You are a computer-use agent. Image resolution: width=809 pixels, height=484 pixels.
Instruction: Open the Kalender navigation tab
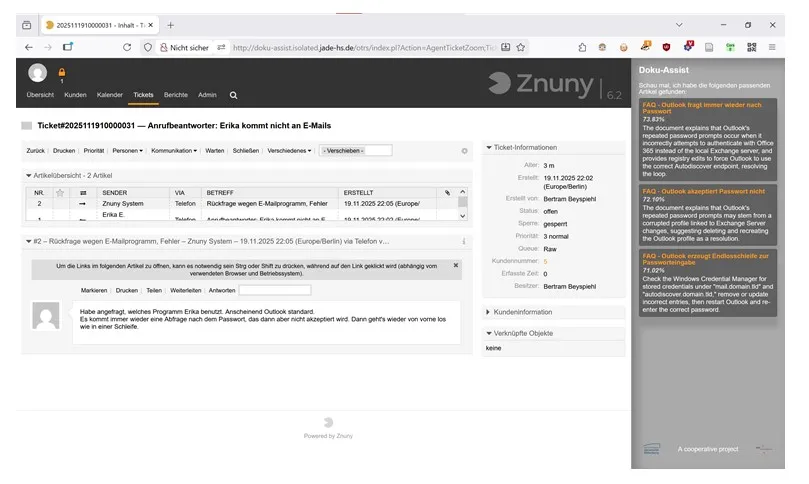[110, 95]
